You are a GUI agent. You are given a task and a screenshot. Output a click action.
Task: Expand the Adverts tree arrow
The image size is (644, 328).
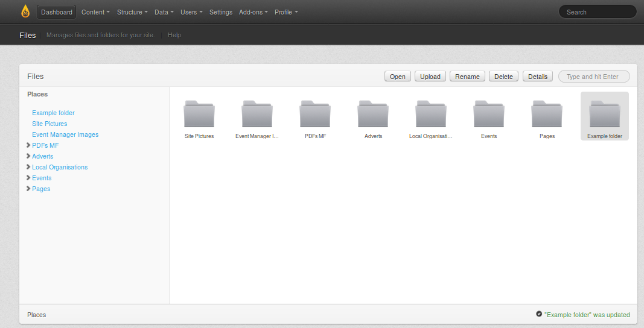pos(28,156)
